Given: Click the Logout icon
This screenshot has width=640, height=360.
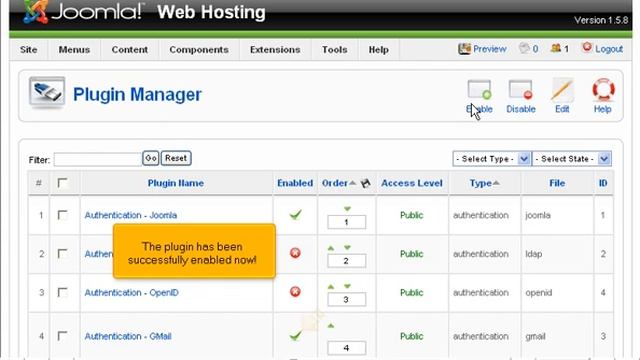Looking at the screenshot, I should [587, 48].
